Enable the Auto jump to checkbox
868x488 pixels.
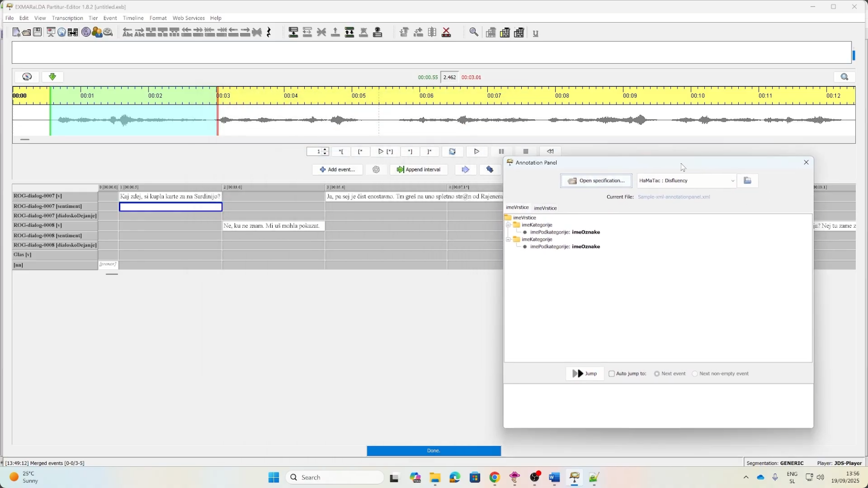[x=612, y=374]
